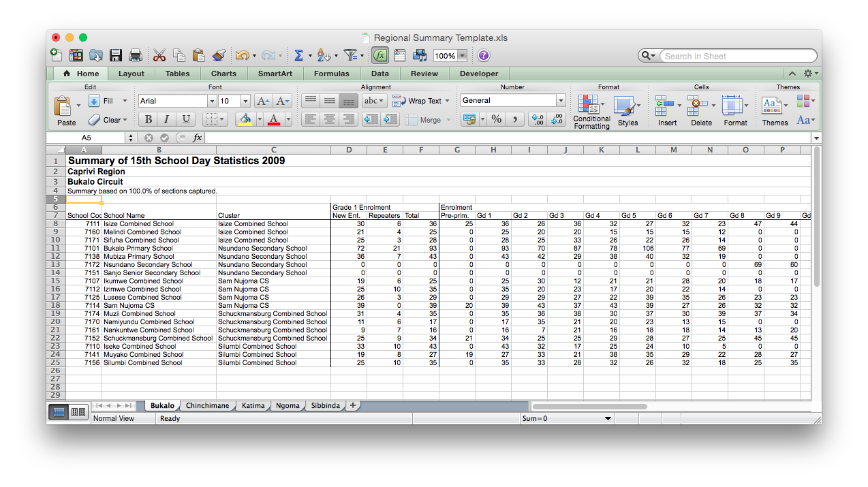Open Help with purple question mark
Viewport: 868px width, 487px height.
click(x=484, y=55)
